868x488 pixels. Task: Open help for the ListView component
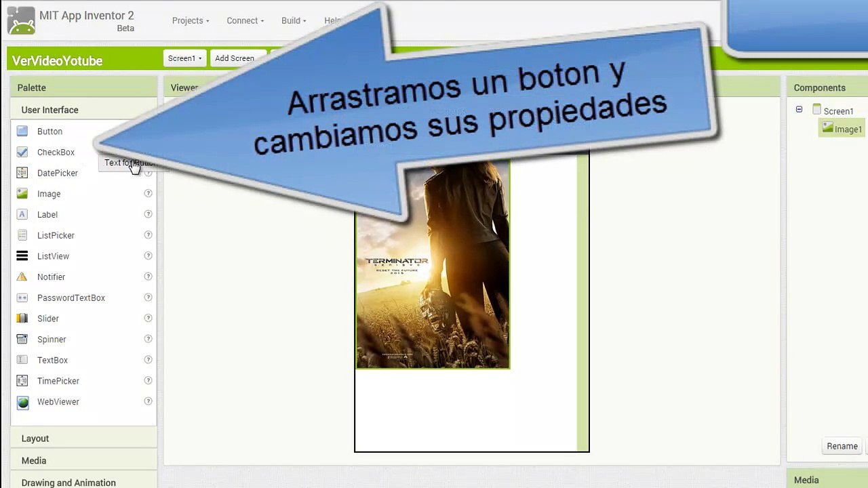click(148, 256)
